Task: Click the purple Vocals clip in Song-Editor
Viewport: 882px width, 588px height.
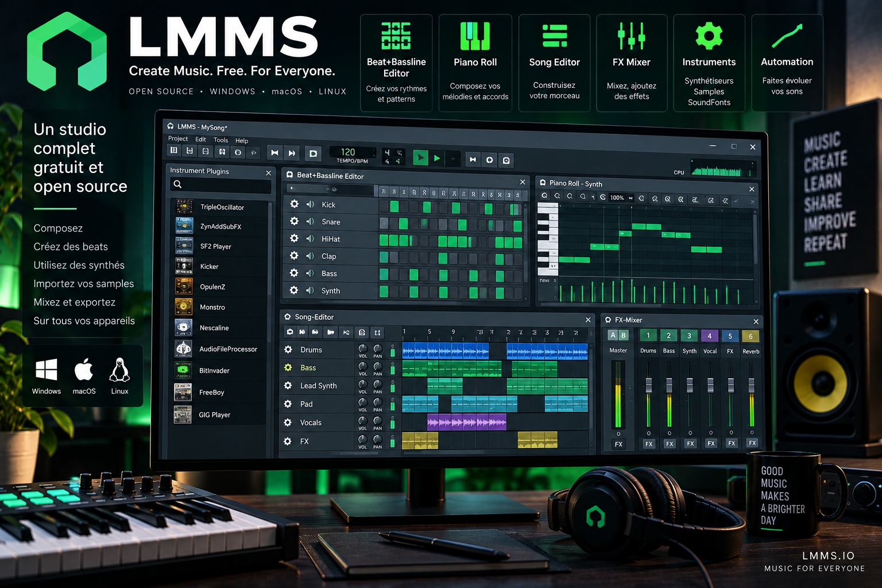Action: coord(467,423)
